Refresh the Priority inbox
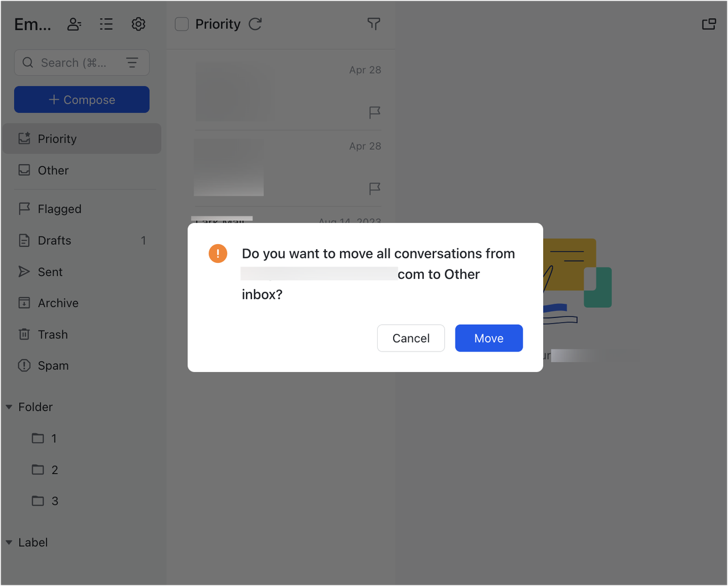Image resolution: width=728 pixels, height=586 pixels. pyautogui.click(x=255, y=24)
